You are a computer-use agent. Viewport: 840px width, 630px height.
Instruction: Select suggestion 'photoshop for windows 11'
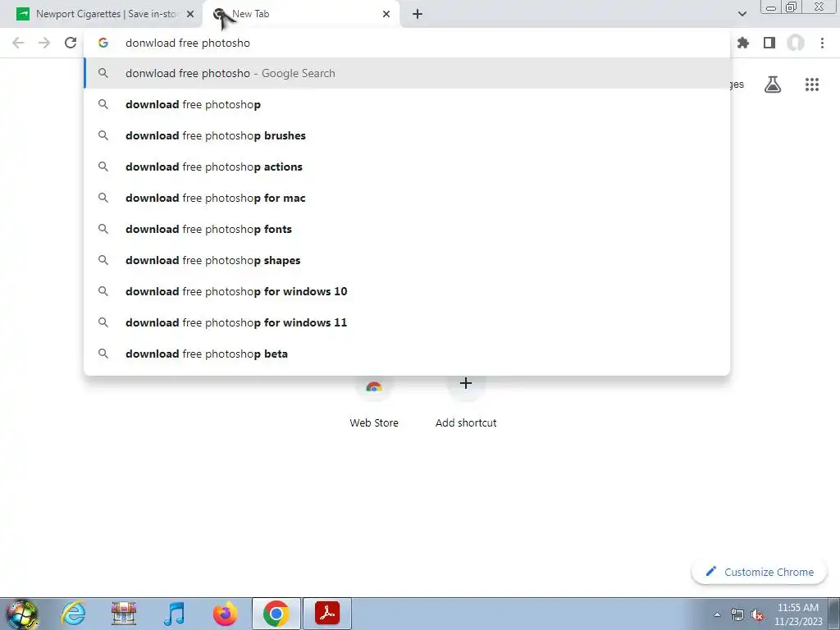pyautogui.click(x=407, y=322)
